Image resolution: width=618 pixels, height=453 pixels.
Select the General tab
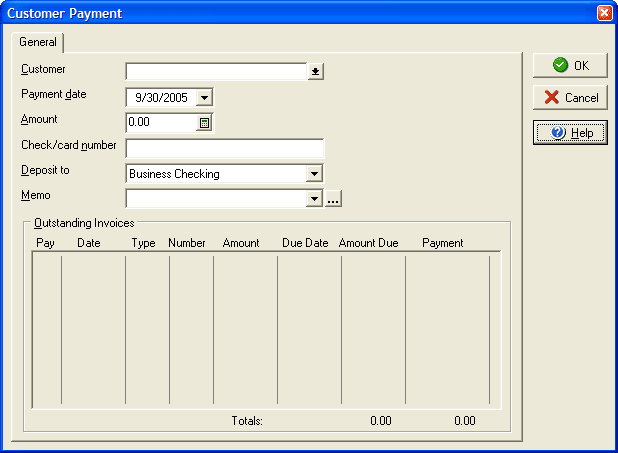[x=38, y=42]
